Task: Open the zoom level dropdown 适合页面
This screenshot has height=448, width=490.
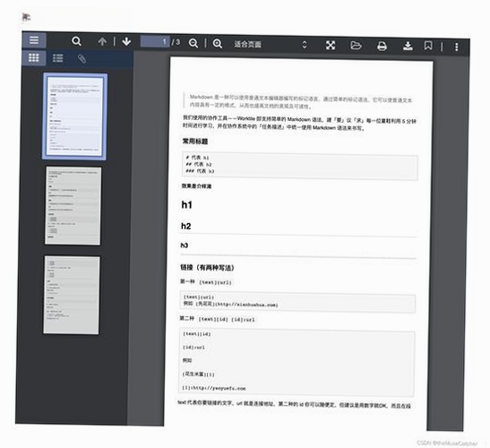Action: 271,45
